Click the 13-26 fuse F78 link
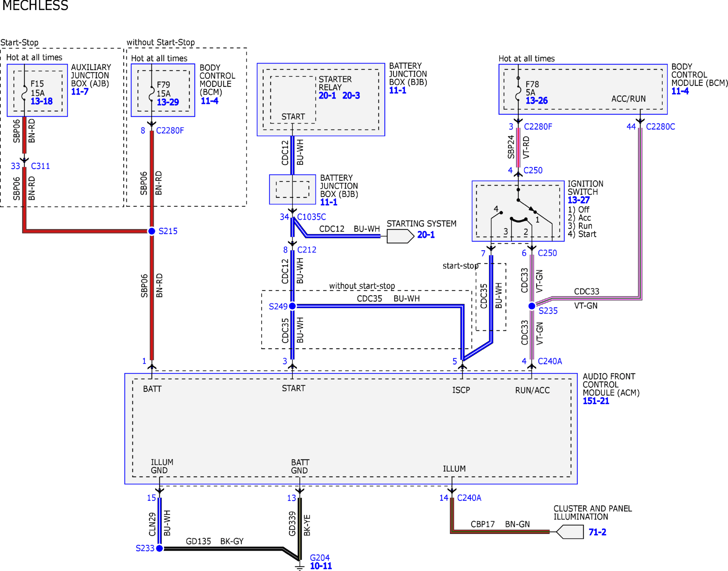Screen dimensions: 728x571 pos(536,101)
